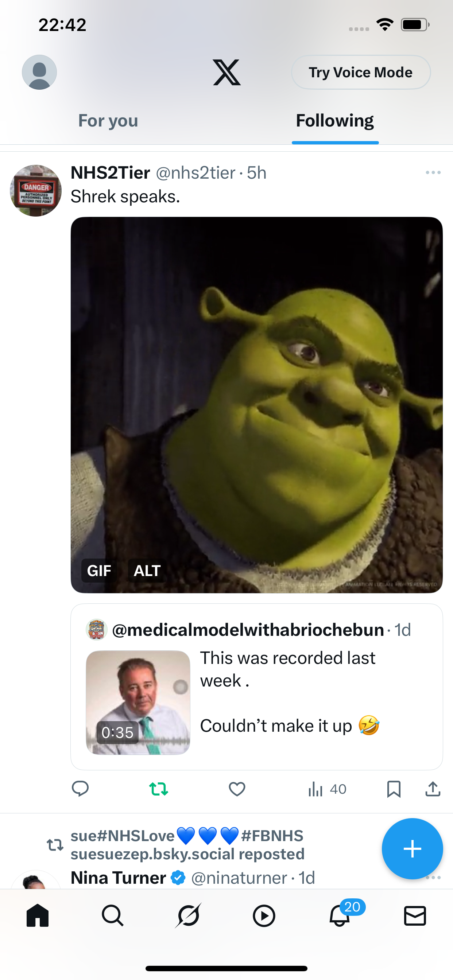The width and height of the screenshot is (453, 980).
Task: Tap the X logo at top
Action: pos(226,72)
